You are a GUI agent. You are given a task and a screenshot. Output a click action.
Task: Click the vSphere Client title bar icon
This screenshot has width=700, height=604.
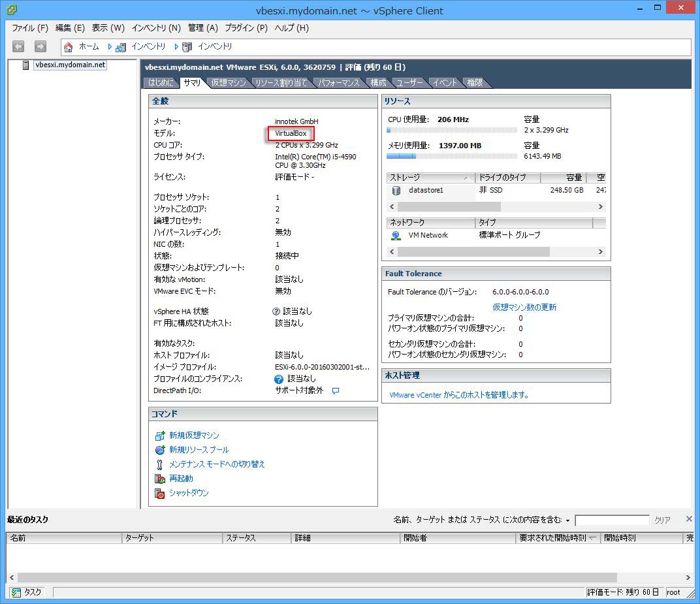(x=12, y=9)
